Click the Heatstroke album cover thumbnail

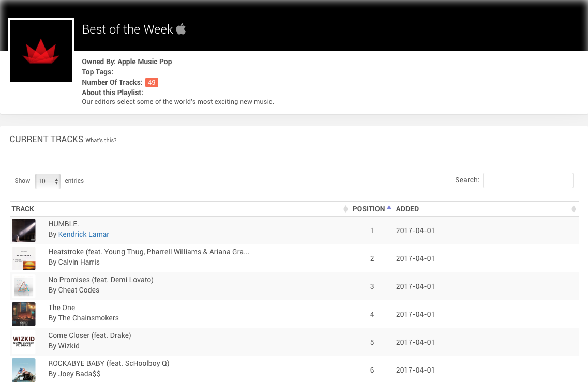(24, 258)
